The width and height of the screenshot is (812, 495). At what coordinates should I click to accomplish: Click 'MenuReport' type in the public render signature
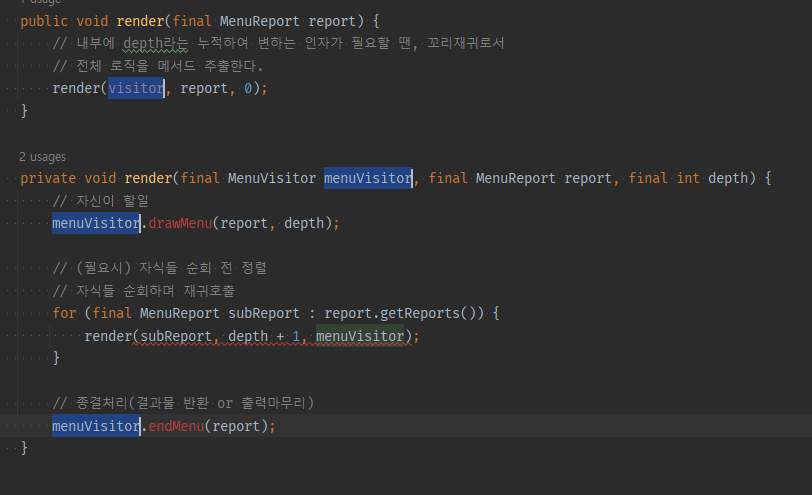coord(259,21)
